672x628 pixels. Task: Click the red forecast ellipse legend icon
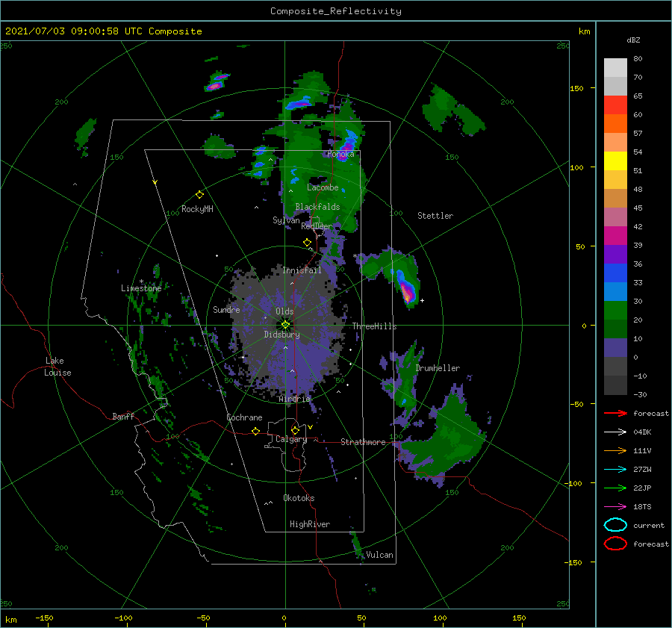[x=615, y=544]
